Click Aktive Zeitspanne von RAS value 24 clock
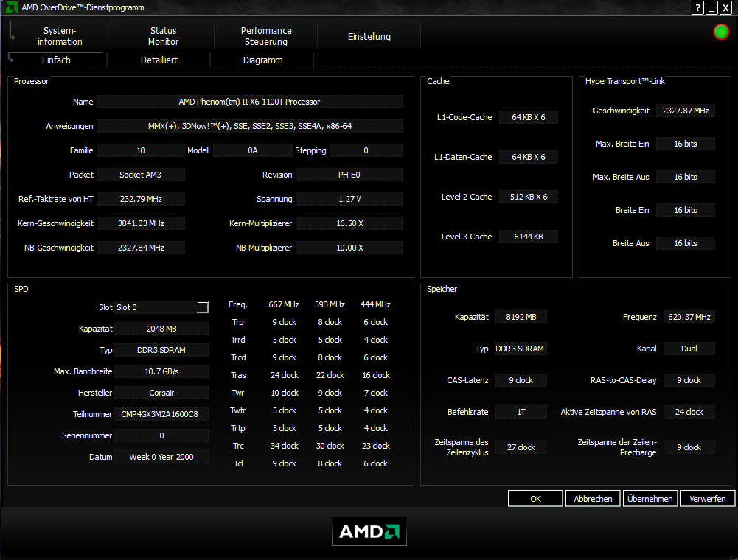Image resolution: width=738 pixels, height=560 pixels. point(689,412)
